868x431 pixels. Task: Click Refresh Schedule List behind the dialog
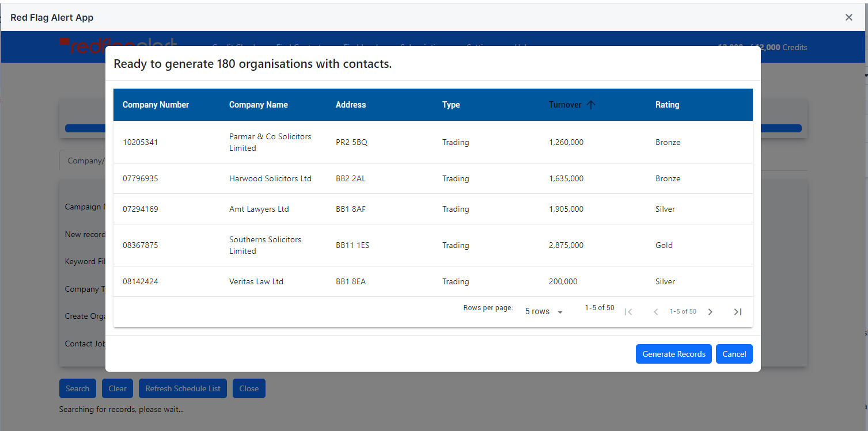[x=183, y=388]
